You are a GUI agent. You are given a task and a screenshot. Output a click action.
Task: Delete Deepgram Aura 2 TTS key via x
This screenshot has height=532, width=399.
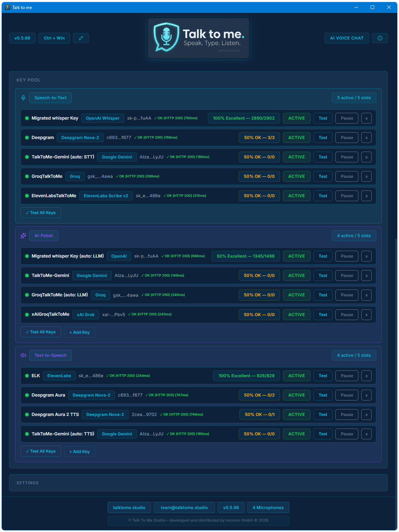(366, 415)
